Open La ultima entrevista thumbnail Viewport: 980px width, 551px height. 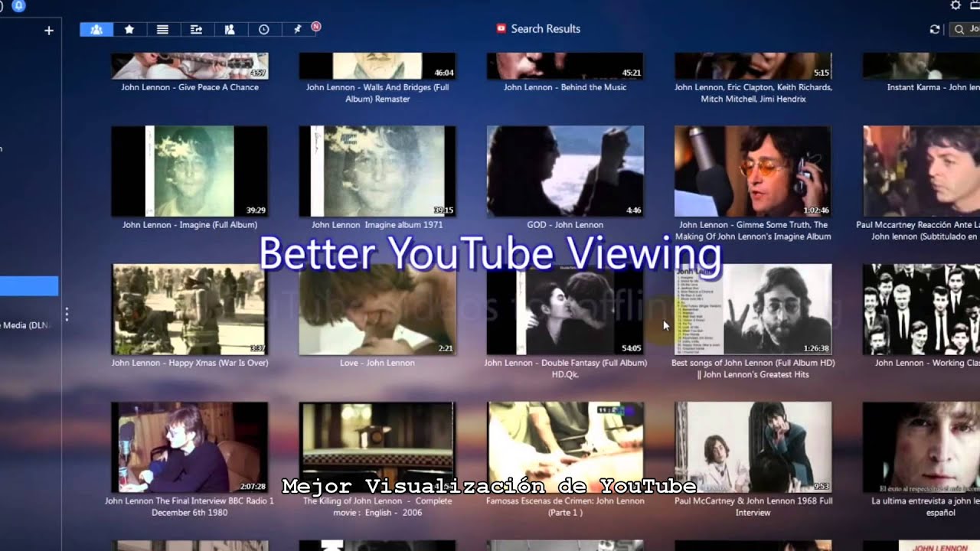tap(921, 448)
